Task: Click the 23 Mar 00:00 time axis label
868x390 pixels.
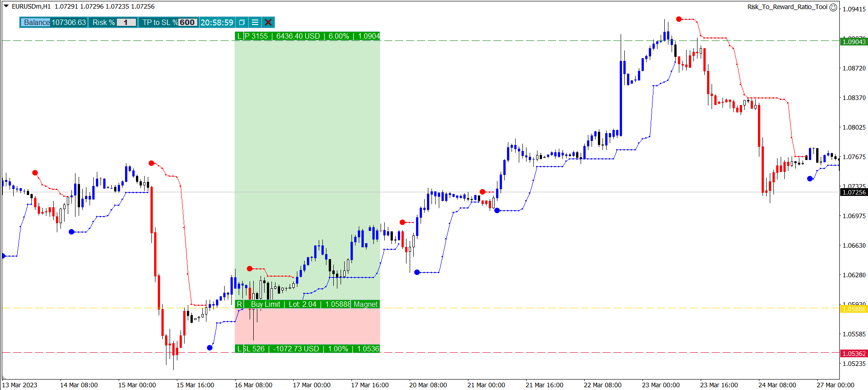Action: pyautogui.click(x=661, y=385)
